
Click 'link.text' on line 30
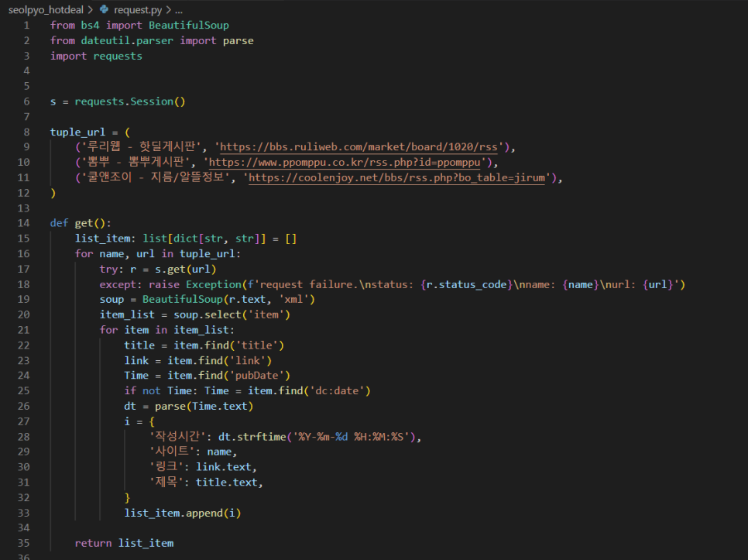223,466
